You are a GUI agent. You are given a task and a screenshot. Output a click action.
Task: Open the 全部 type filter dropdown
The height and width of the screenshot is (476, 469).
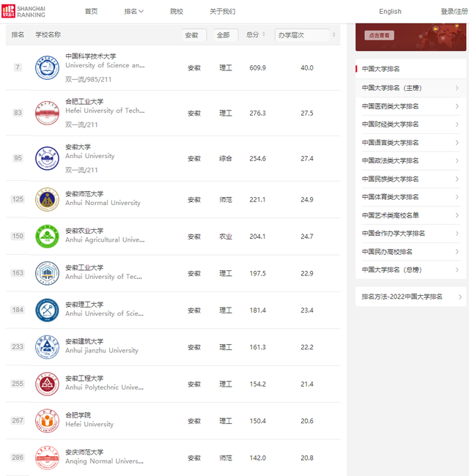pyautogui.click(x=226, y=35)
